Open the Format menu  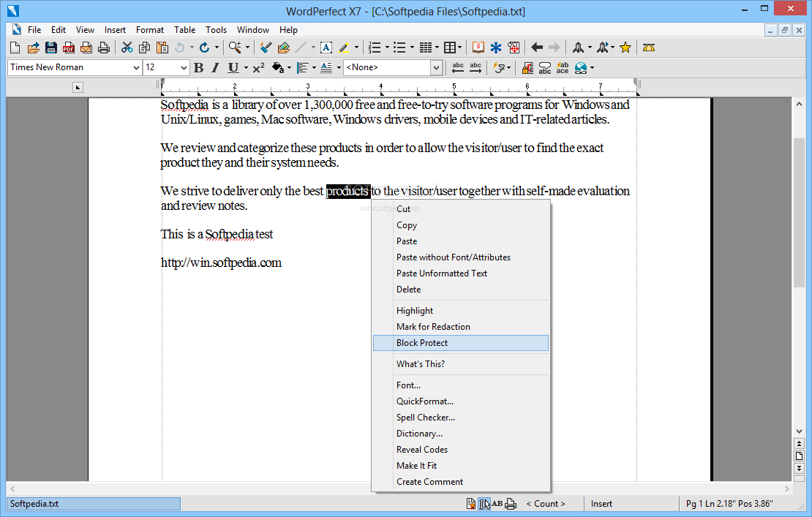[149, 30]
